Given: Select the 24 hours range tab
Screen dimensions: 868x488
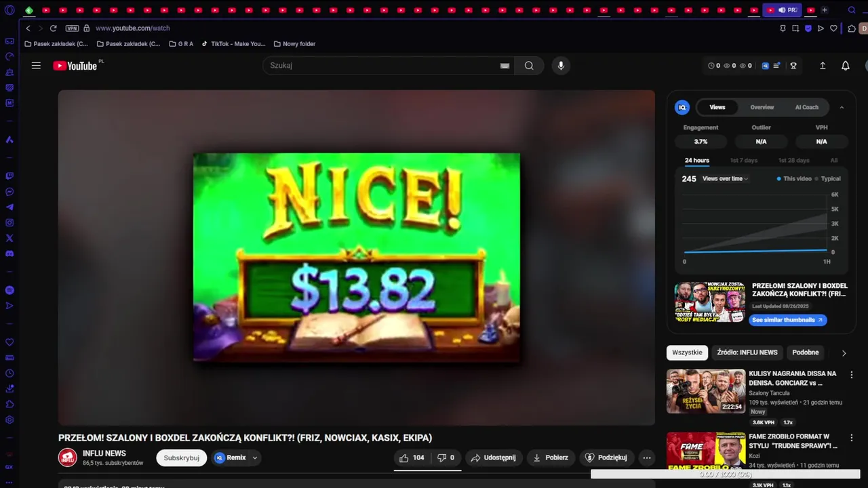Looking at the screenshot, I should coord(696,161).
